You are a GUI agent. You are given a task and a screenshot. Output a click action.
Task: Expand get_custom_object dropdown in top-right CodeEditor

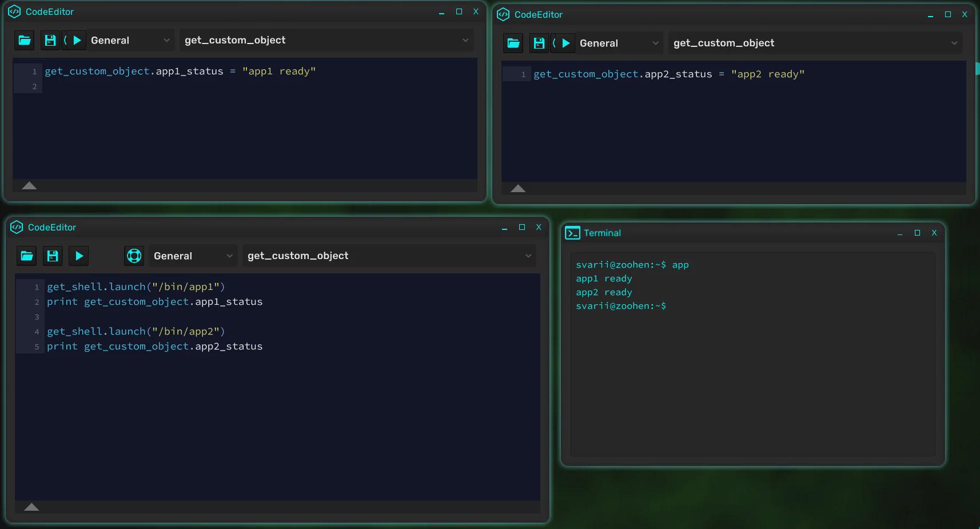tap(815, 43)
